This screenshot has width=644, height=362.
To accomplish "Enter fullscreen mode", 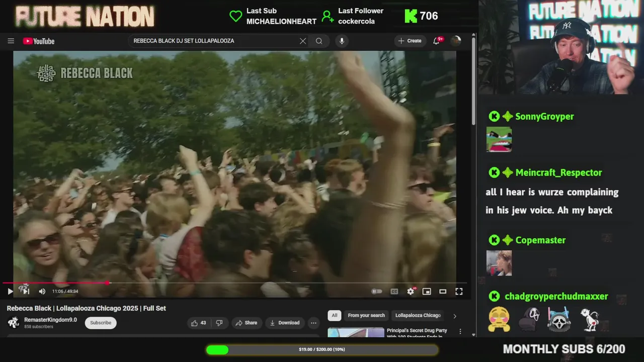I will (x=459, y=291).
